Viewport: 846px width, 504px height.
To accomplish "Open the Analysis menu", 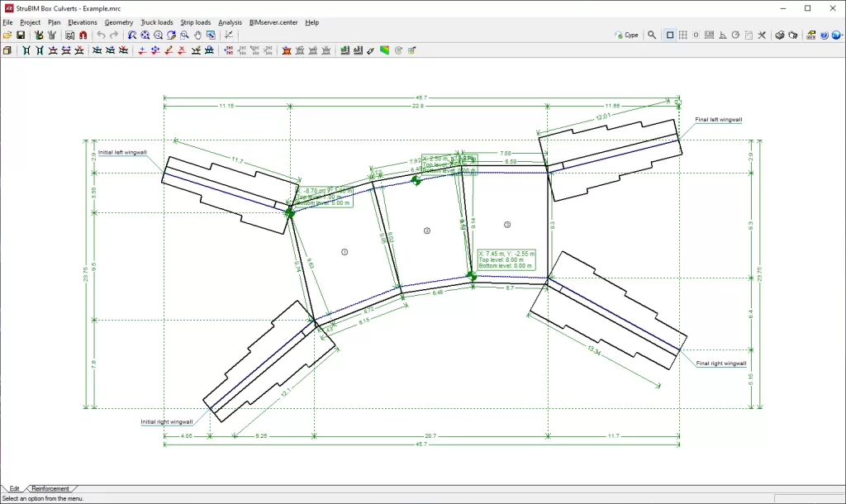I will [x=230, y=22].
